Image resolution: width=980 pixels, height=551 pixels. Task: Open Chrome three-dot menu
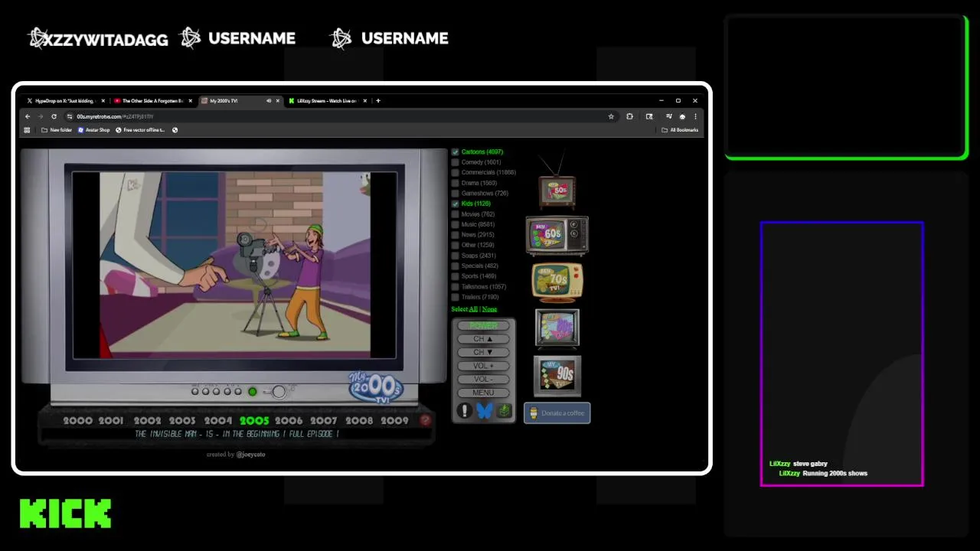point(695,116)
